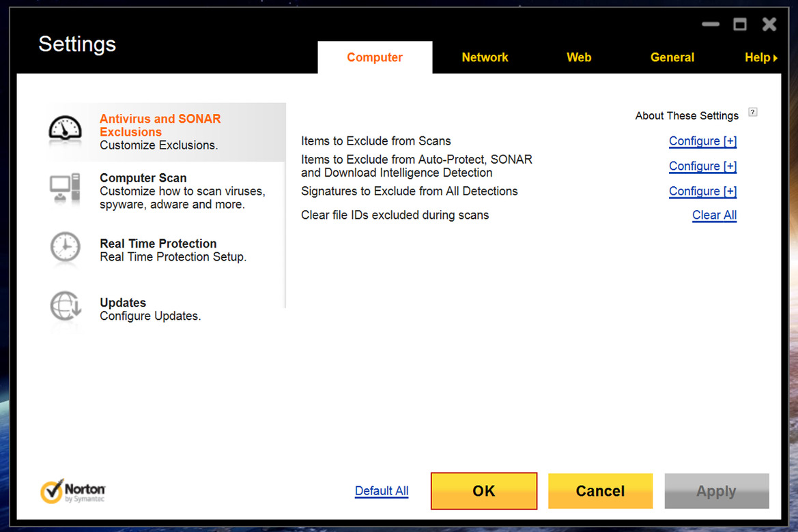Click the Default All link
The width and height of the screenshot is (798, 532).
382,491
